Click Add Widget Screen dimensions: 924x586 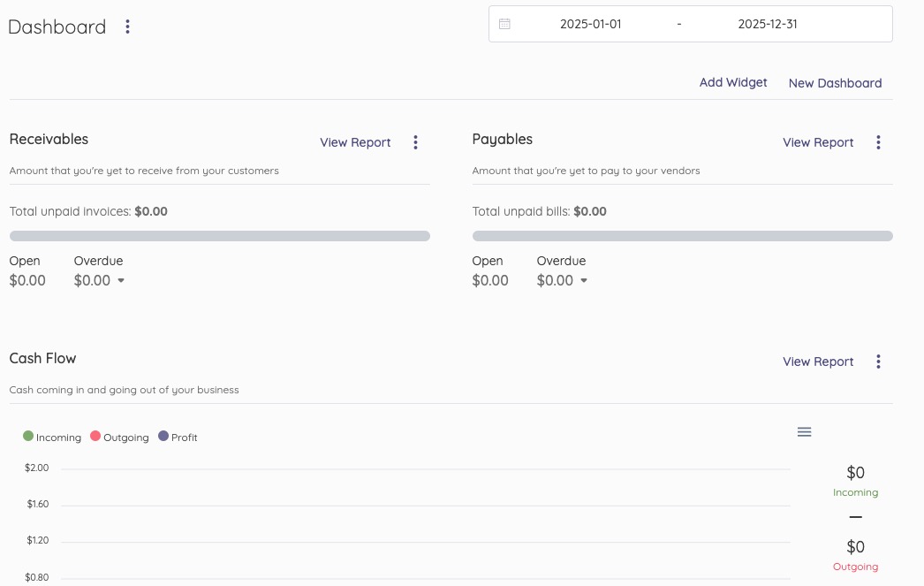(733, 82)
